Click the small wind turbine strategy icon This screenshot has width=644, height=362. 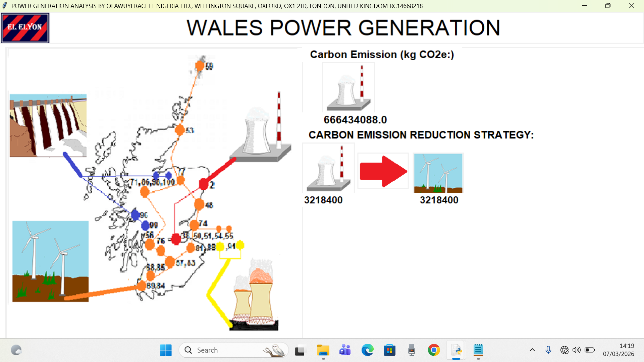[x=438, y=173]
